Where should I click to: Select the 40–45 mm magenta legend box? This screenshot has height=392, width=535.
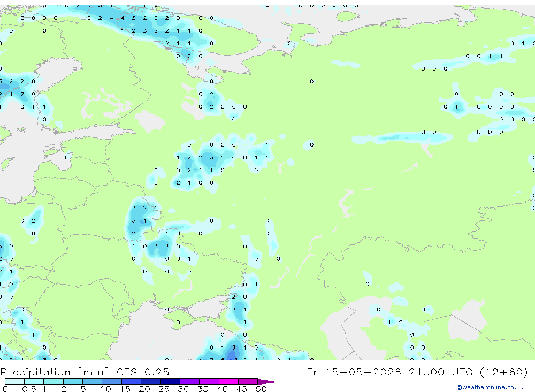click(228, 381)
